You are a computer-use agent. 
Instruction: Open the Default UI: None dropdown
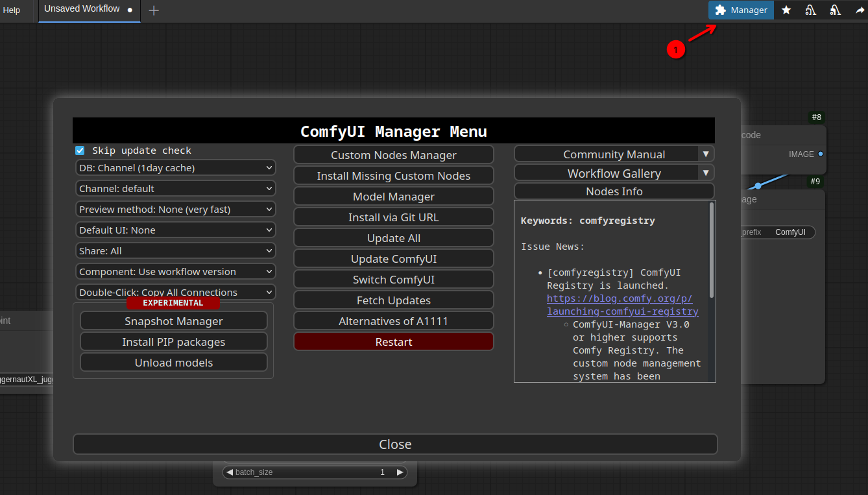tap(176, 230)
